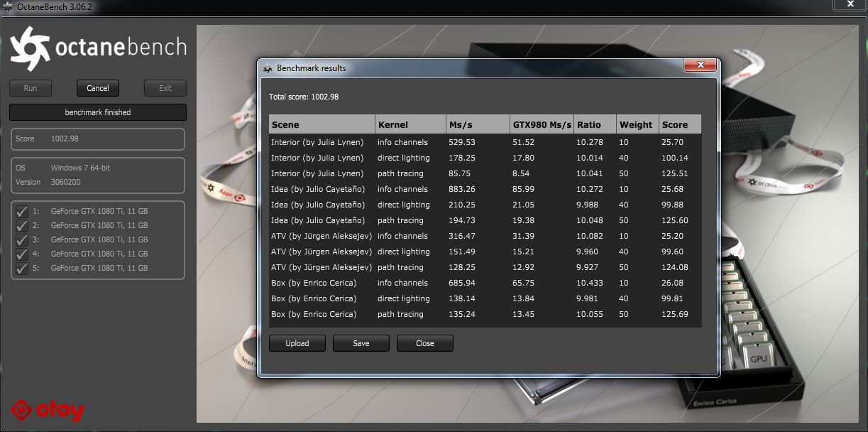Click the otoy logo at bottom left

(47, 410)
